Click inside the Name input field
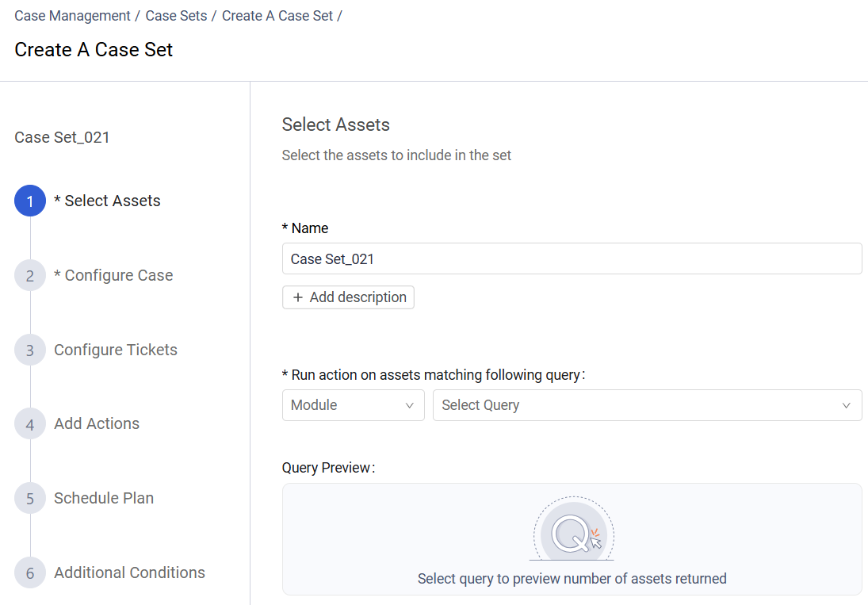Viewport: 868px width, 605px height. [x=572, y=258]
